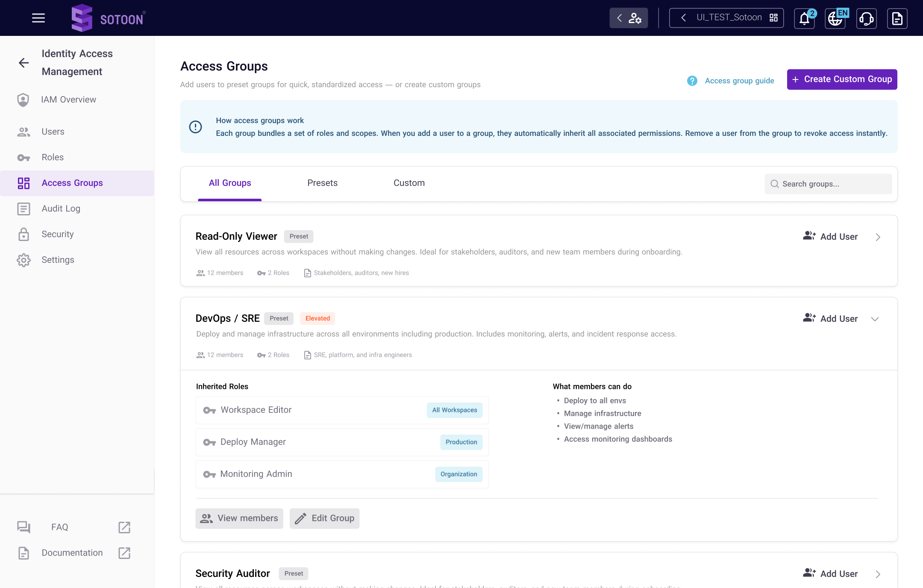Image resolution: width=923 pixels, height=588 pixels.
Task: Open Security in sidebar
Action: point(77,234)
